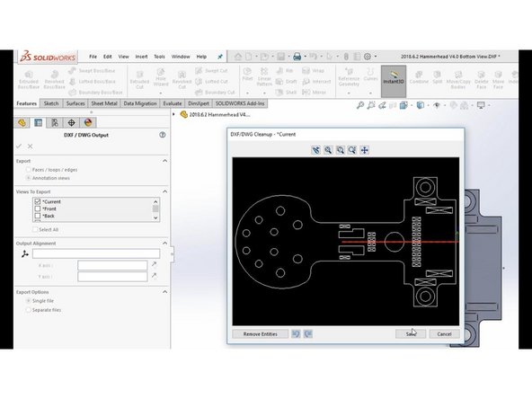532x399 pixels.
Task: Cancel DXF/DWG Output with X icon
Action: coord(31,146)
